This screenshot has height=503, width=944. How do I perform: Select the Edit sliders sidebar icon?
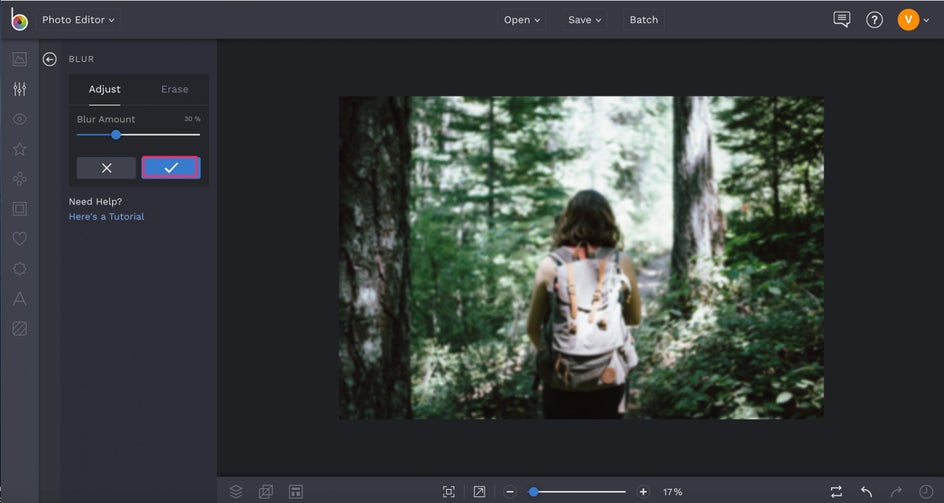19,89
